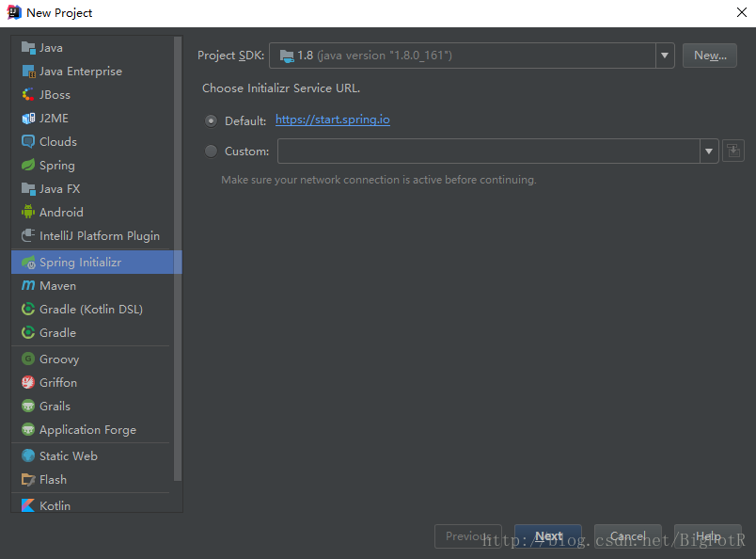Select IntelliJ Platform Plugin project type
756x559 pixels.
pos(91,235)
